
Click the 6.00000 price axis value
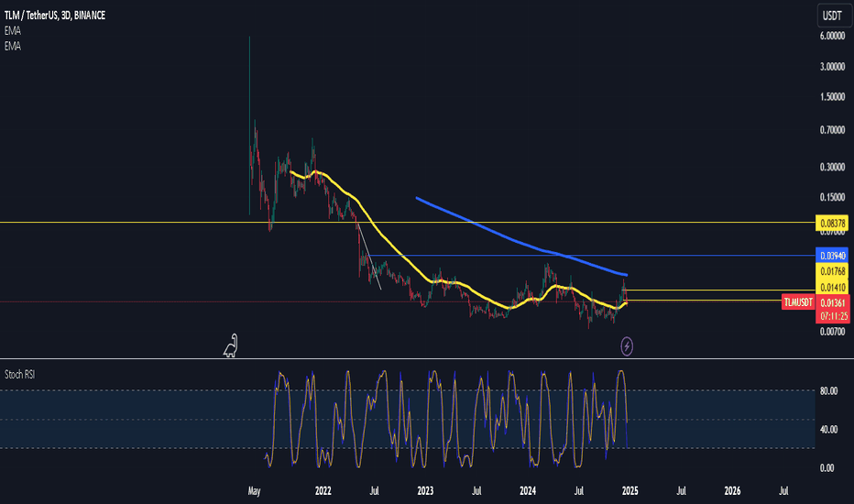click(833, 36)
